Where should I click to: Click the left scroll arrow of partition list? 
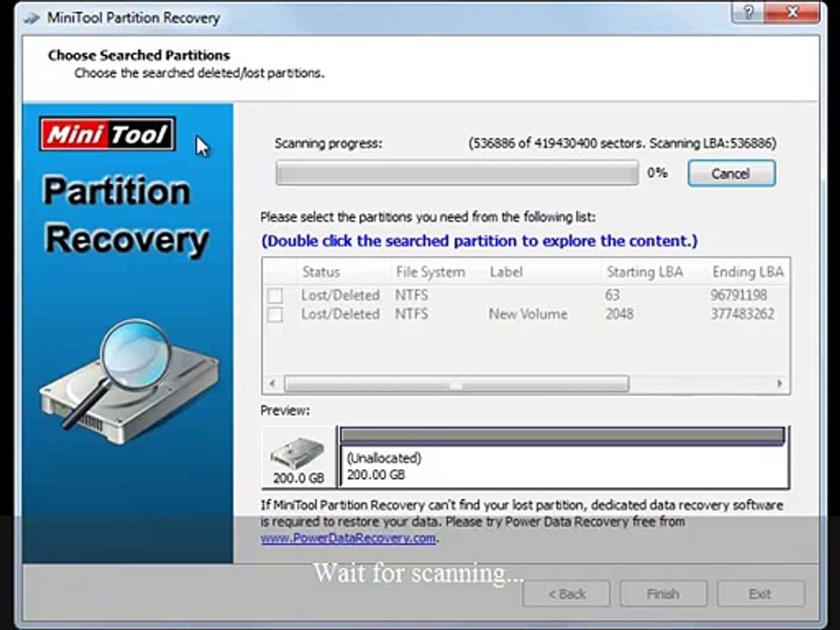[x=272, y=384]
